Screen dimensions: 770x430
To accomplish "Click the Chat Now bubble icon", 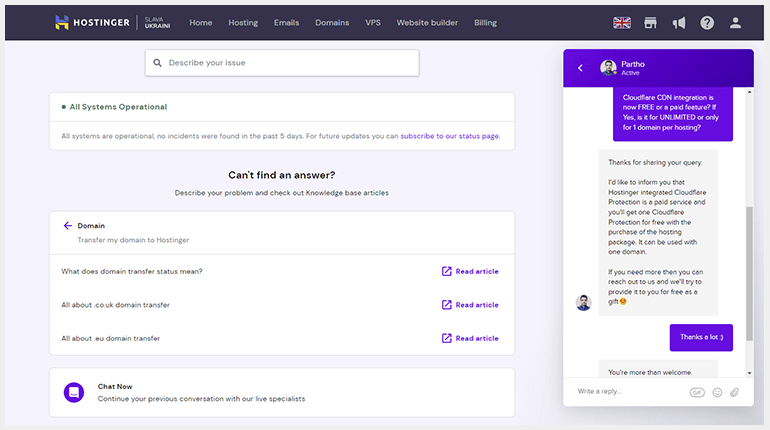I will point(74,393).
